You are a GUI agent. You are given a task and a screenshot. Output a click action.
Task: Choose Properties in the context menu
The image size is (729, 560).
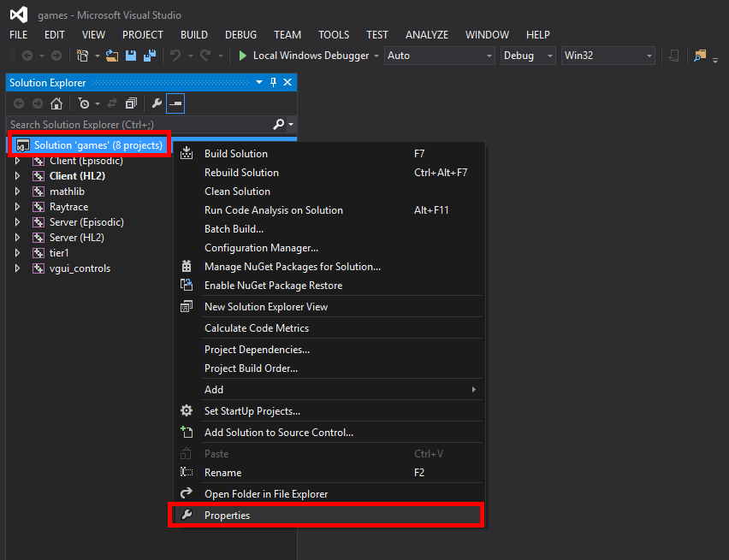click(329, 516)
